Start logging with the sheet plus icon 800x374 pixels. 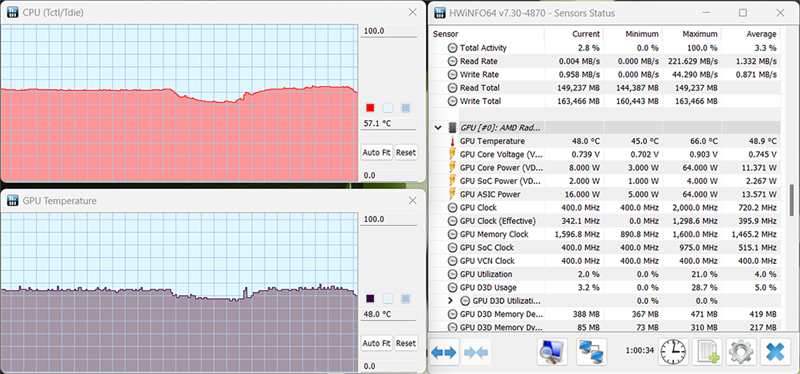point(708,352)
